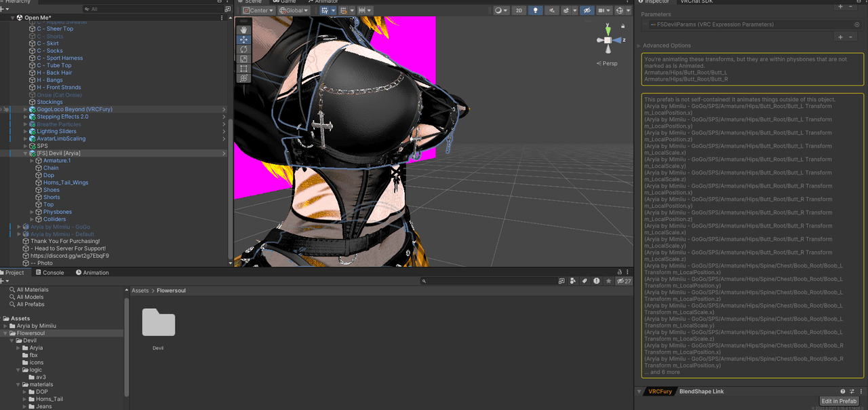Click Flowersoul in the breadcrumb path
The image size is (868, 410).
171,291
